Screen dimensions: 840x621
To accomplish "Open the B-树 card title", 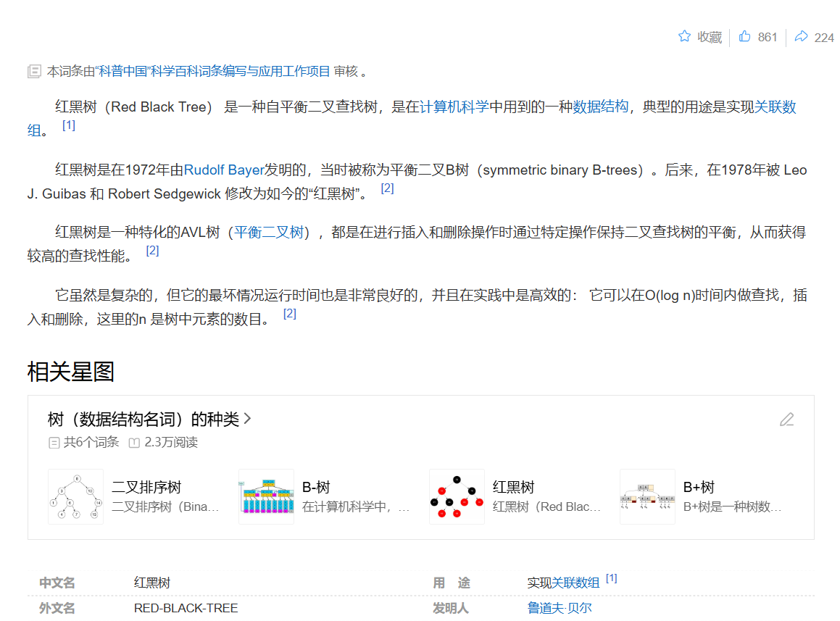I will [316, 487].
